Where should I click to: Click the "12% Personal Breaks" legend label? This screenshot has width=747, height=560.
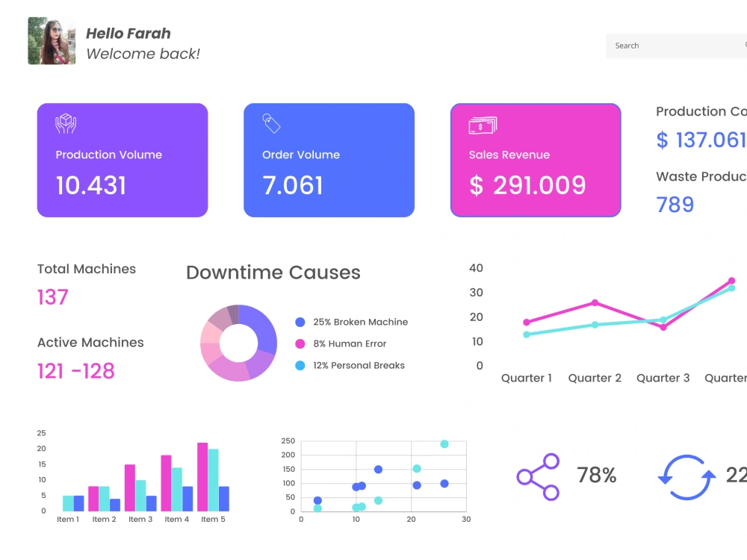click(359, 366)
